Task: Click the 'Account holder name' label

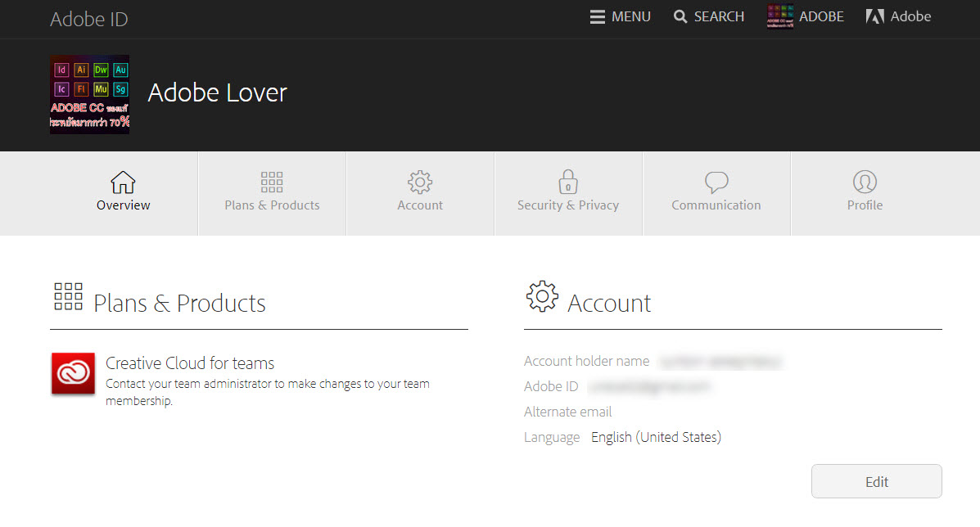Action: tap(586, 361)
